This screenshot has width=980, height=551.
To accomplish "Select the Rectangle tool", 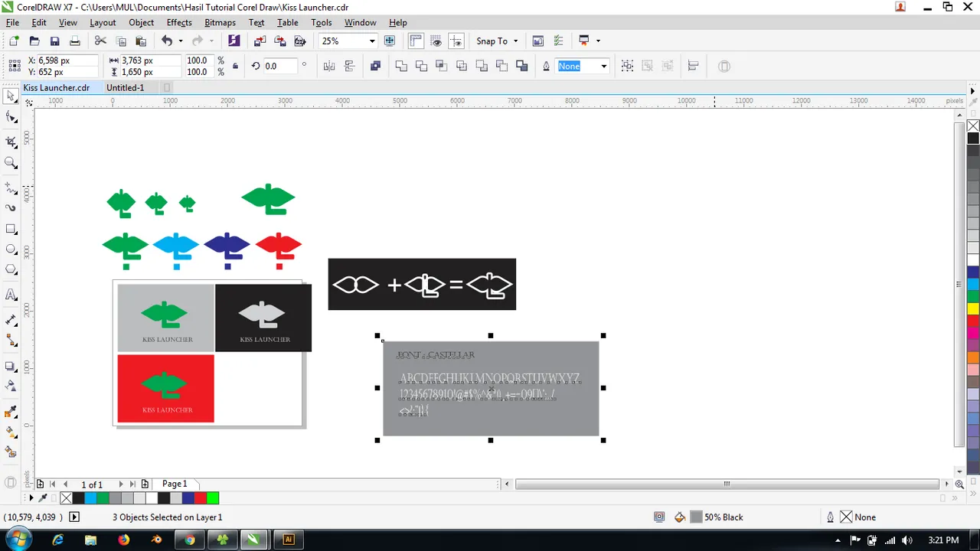I will (11, 229).
